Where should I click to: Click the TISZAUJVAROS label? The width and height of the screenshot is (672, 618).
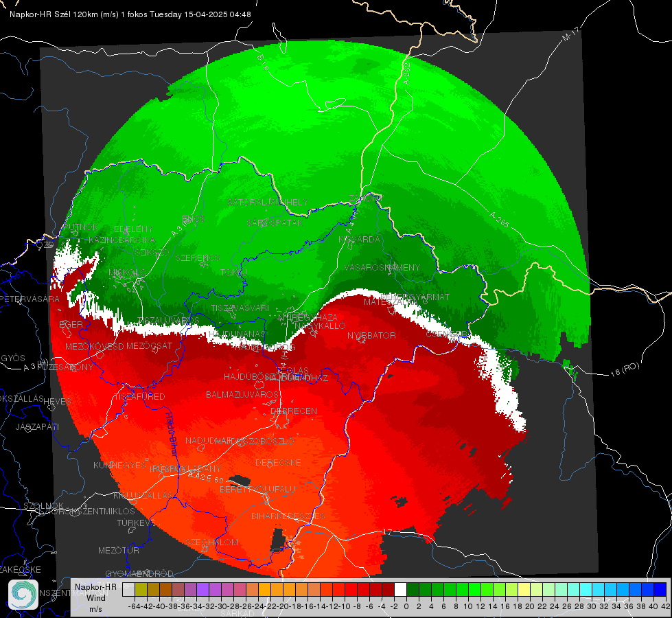[x=168, y=321]
